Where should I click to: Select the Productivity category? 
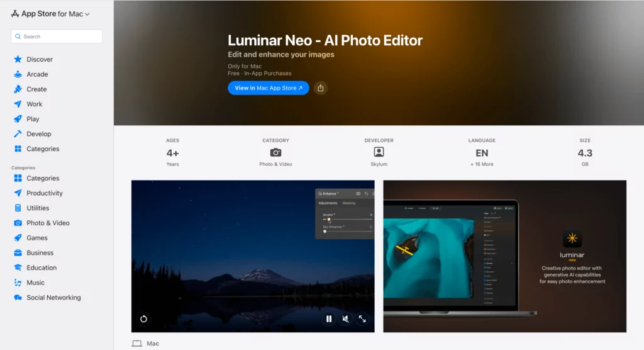(x=45, y=193)
